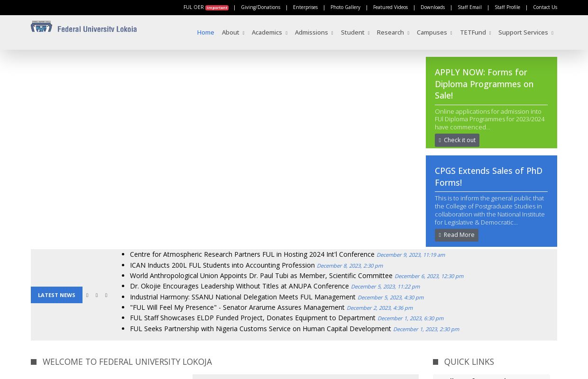Click date December 1, 2023, 6:30 pm

pyautogui.click(x=411, y=318)
